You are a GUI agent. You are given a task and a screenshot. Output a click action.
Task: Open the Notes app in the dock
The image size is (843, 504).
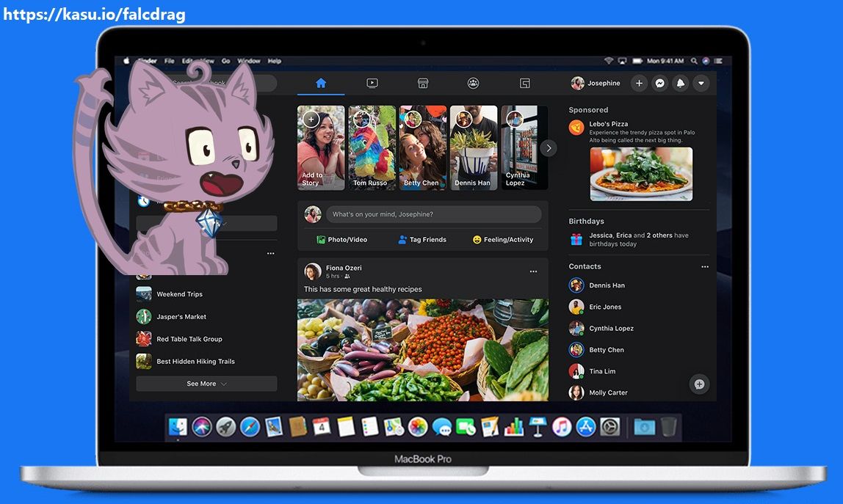coord(346,427)
